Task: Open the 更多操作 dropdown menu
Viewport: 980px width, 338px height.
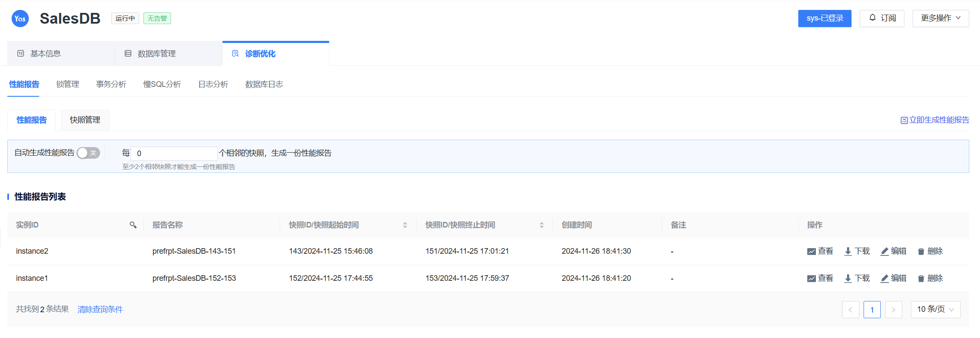Action: pyautogui.click(x=940, y=18)
